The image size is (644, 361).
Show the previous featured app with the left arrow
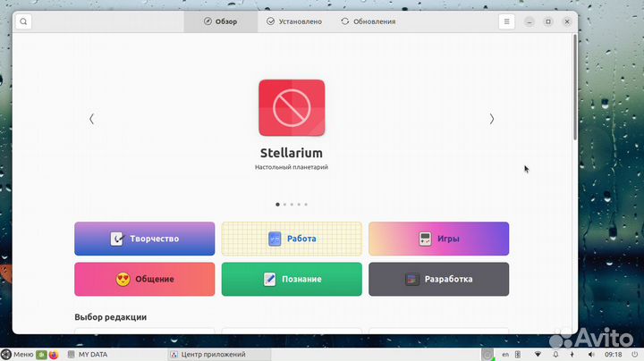91,119
